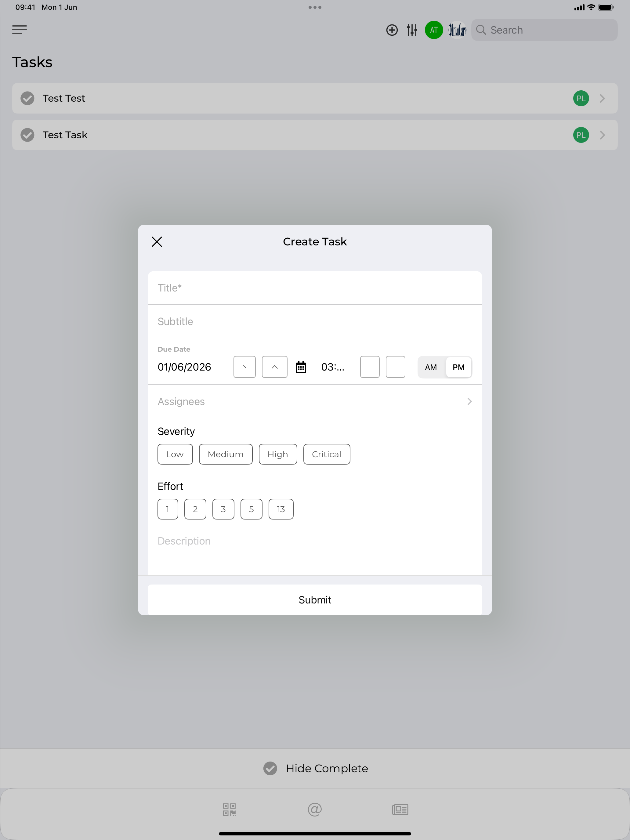
Task: Choose effort value 13
Action: (281, 509)
